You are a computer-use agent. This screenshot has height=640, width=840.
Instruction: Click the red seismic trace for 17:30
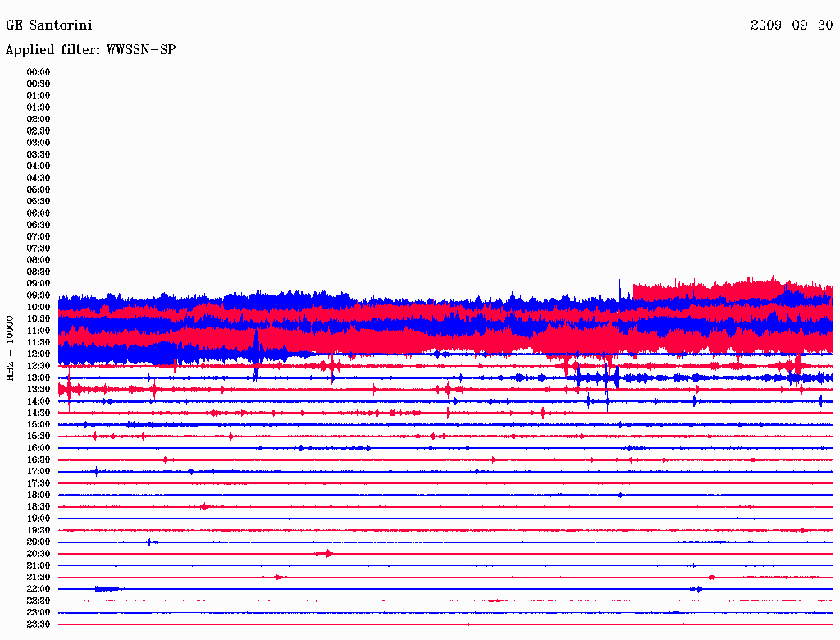(x=445, y=483)
